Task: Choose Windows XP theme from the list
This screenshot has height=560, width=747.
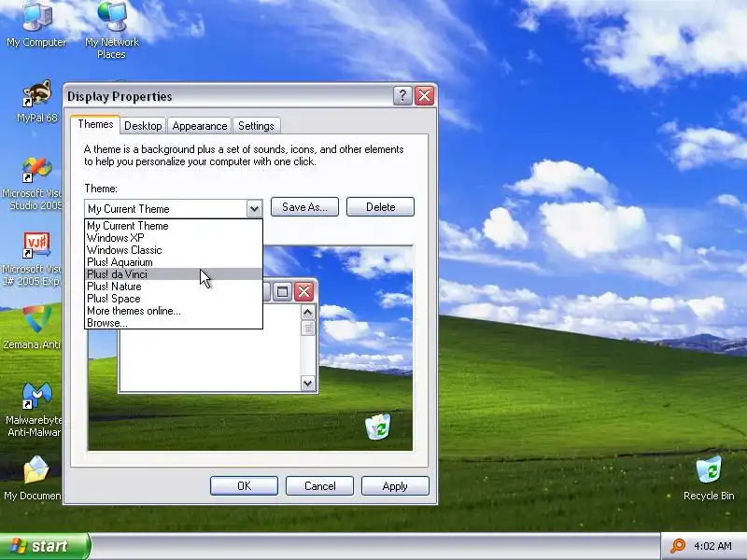Action: pos(174,238)
